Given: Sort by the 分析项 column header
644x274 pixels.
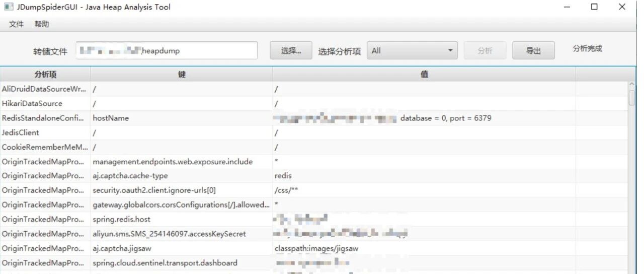Looking at the screenshot, I should pos(45,74).
